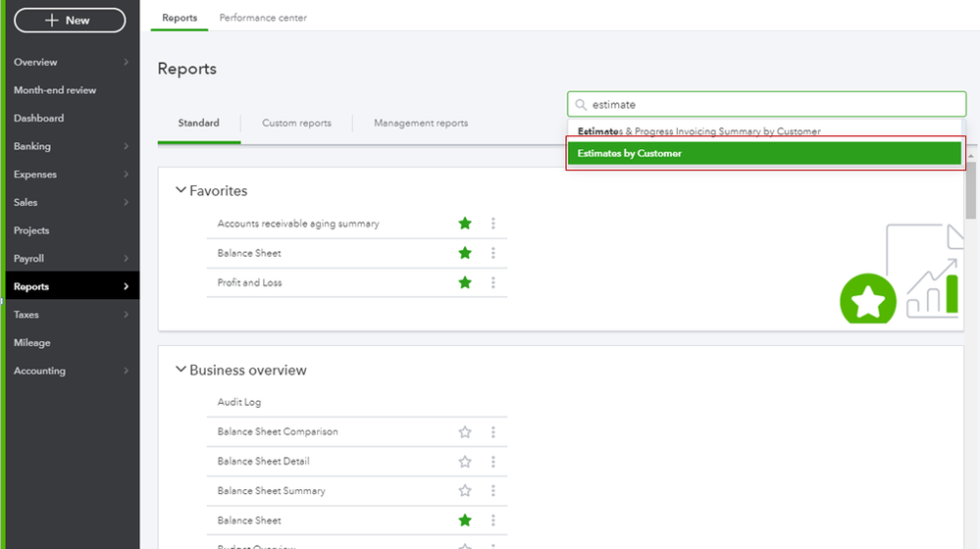Screen dimensions: 980x549
Task: Open more options for Favorites Balance Sheet
Action: pos(493,253)
